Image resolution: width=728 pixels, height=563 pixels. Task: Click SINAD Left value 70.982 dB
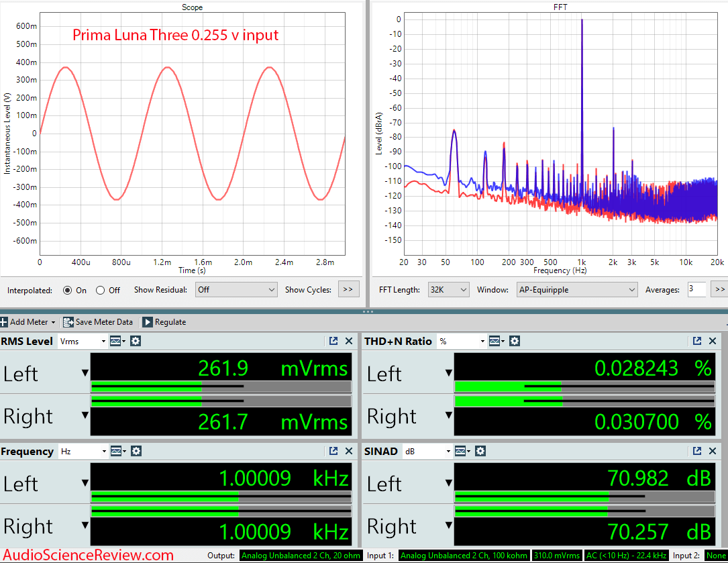[660, 478]
